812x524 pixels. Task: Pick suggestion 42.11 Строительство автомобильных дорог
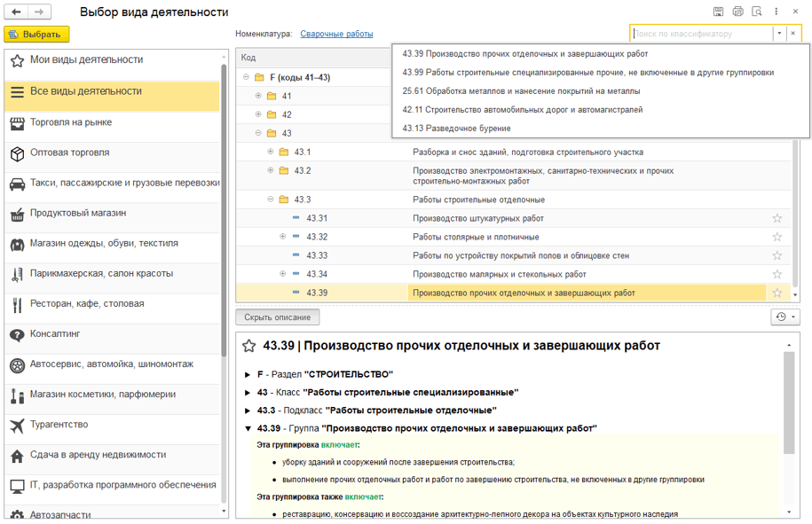coord(522,110)
